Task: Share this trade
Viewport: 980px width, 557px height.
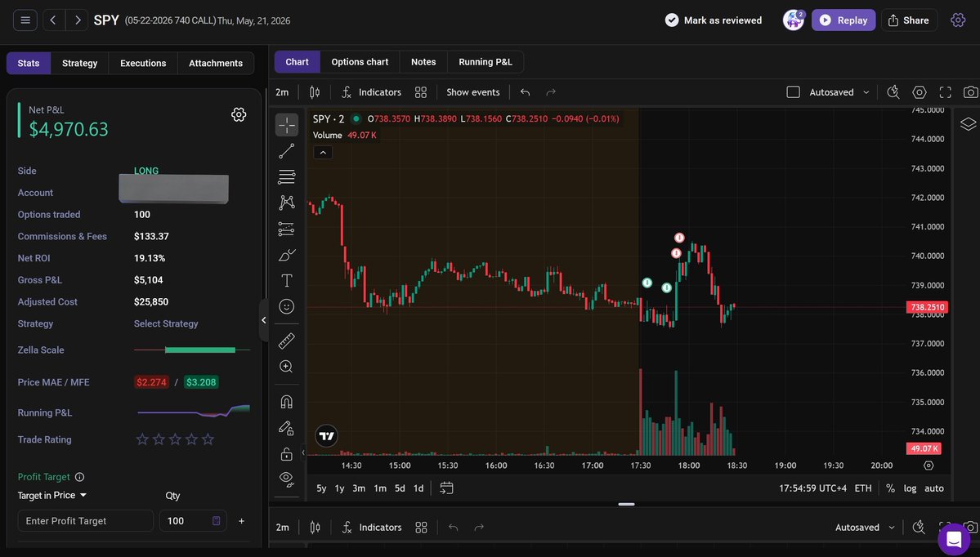Action: tap(909, 20)
